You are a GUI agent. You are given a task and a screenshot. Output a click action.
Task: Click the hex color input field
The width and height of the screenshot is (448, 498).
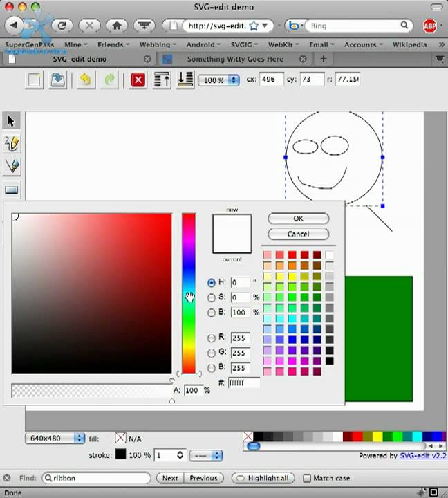(244, 382)
